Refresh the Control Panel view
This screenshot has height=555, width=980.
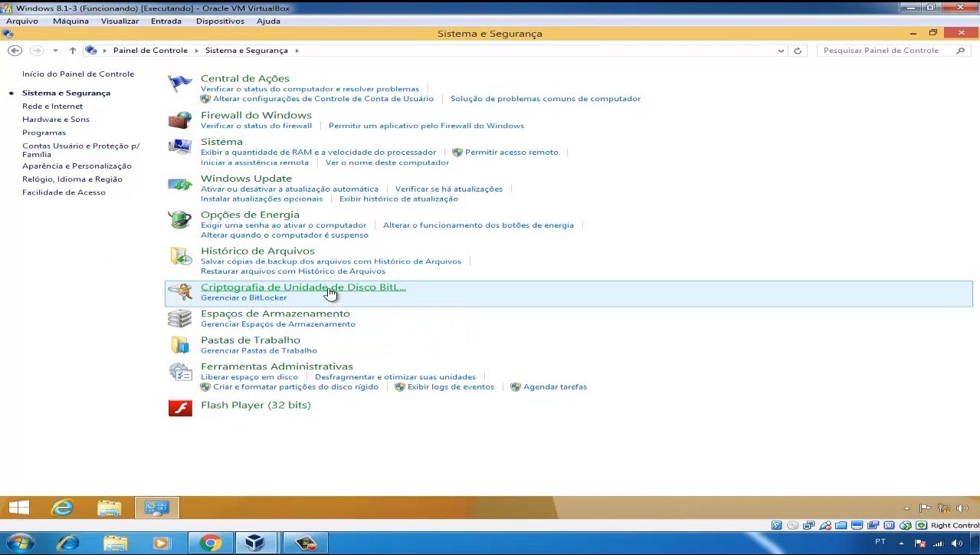pyautogui.click(x=798, y=51)
